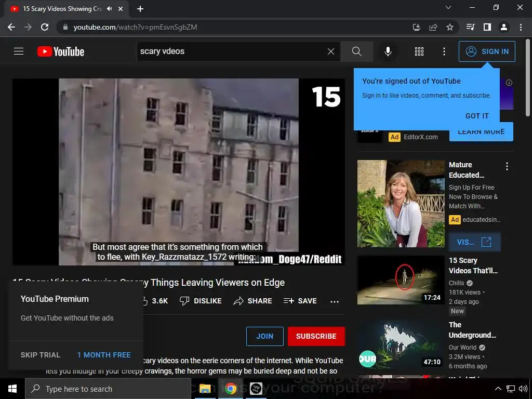Viewport: 532px width, 399px height.
Task: Open YouTube settings three-dot menu
Action: point(444,51)
